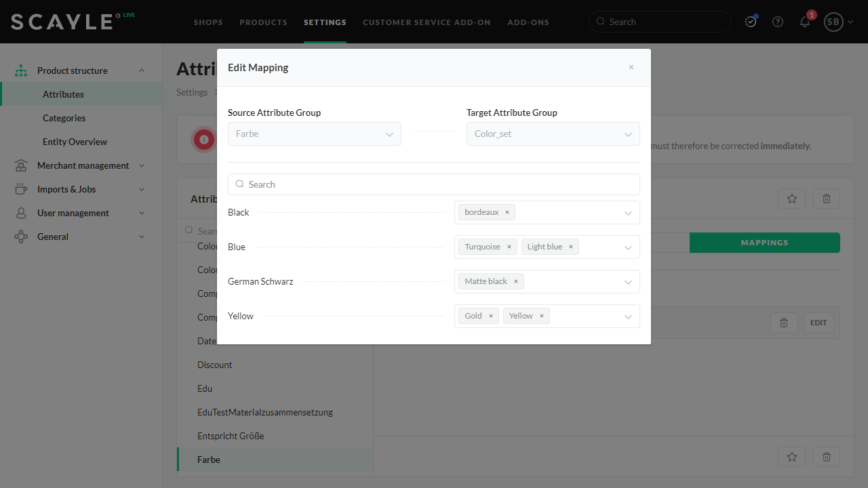The image size is (868, 488).
Task: Click the mapping search field in dialog
Action: click(x=434, y=184)
